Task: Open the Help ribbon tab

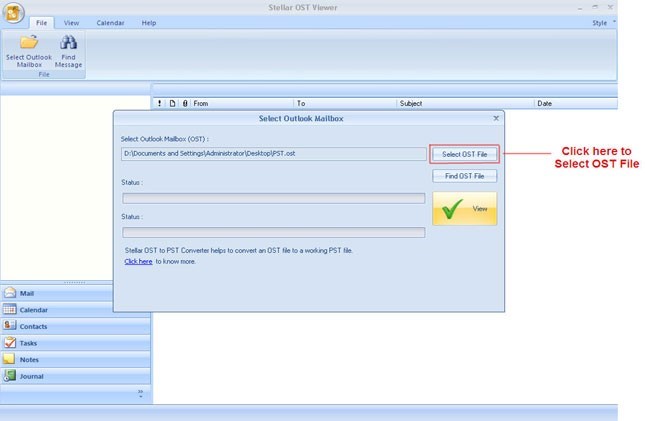Action: (149, 23)
